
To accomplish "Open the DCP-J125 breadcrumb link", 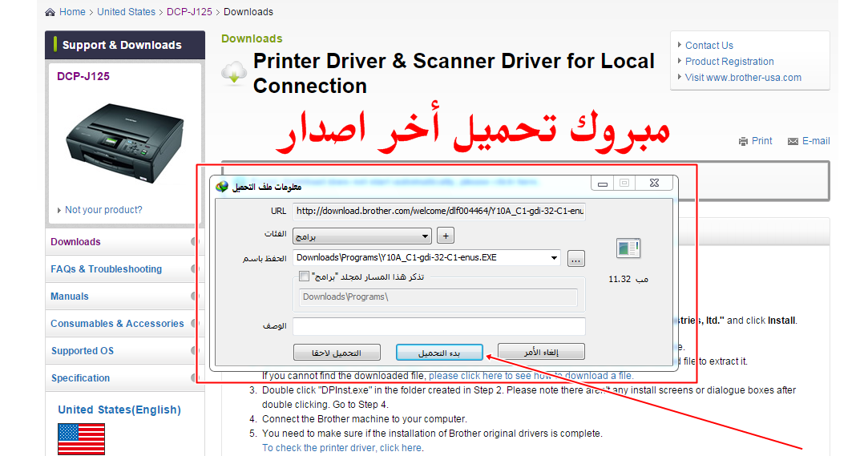I will click(189, 12).
